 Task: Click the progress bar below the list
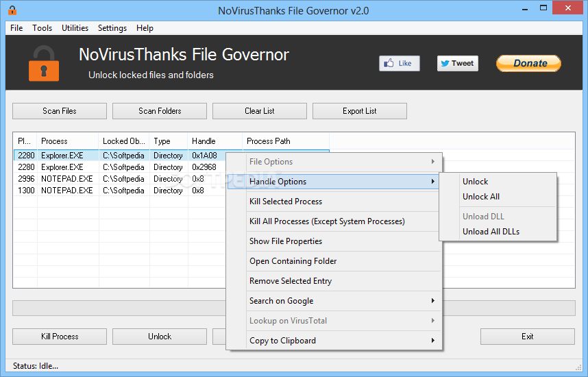(x=119, y=308)
